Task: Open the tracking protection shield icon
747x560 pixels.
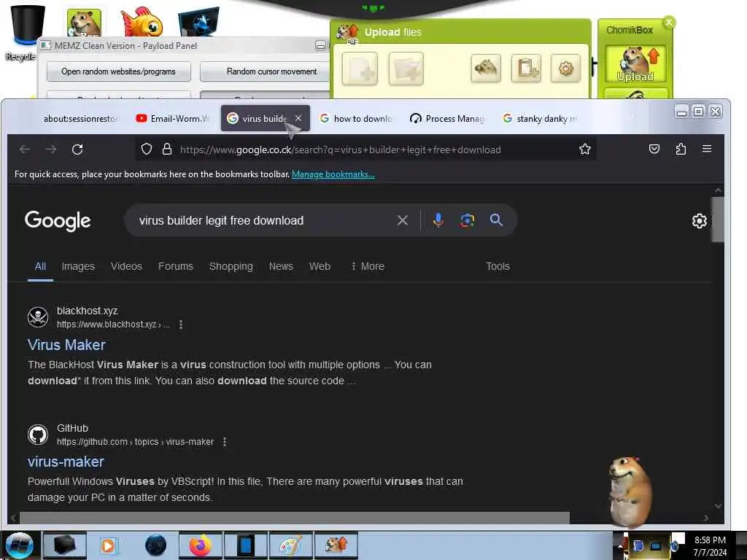Action: click(x=147, y=149)
